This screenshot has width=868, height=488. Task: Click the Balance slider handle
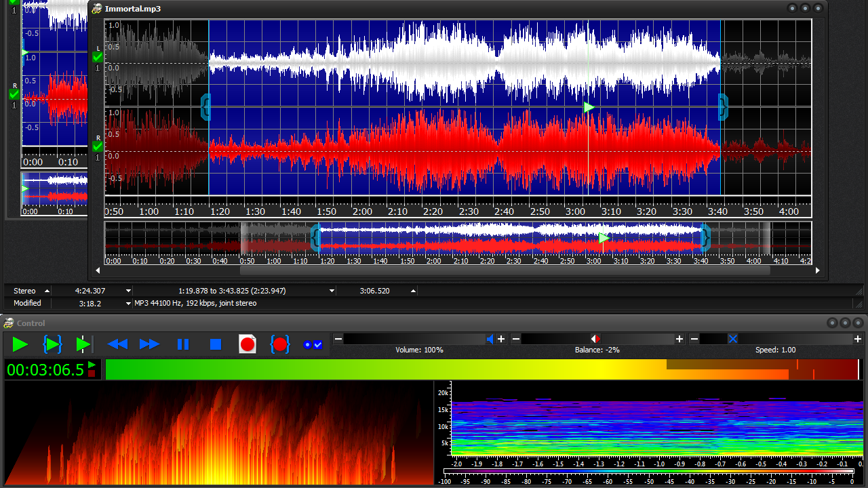595,339
